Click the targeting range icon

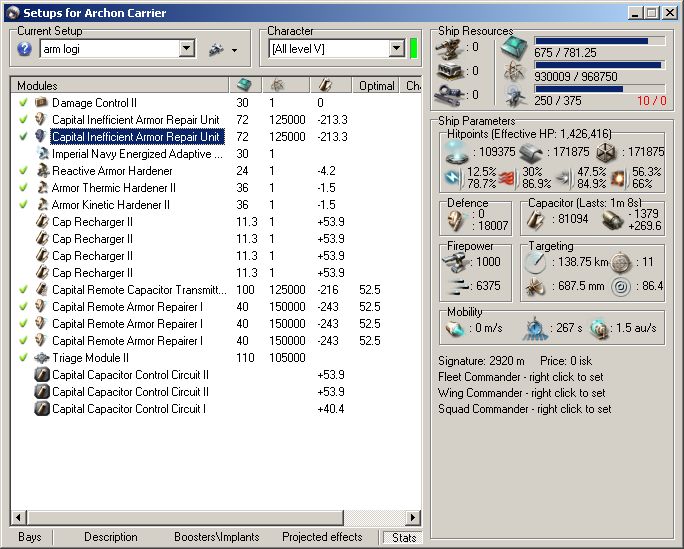coord(535,263)
